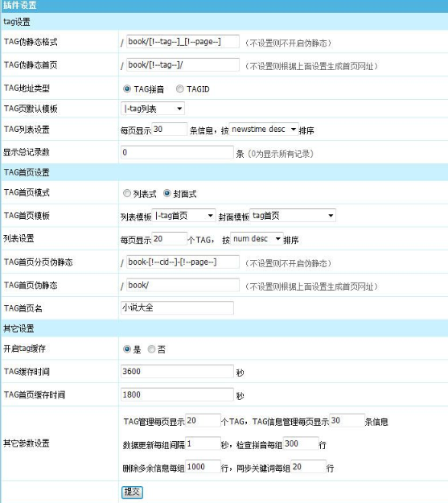Focus the TAG伪静态格式 input field
This screenshot has height=503, width=448.
click(x=183, y=42)
